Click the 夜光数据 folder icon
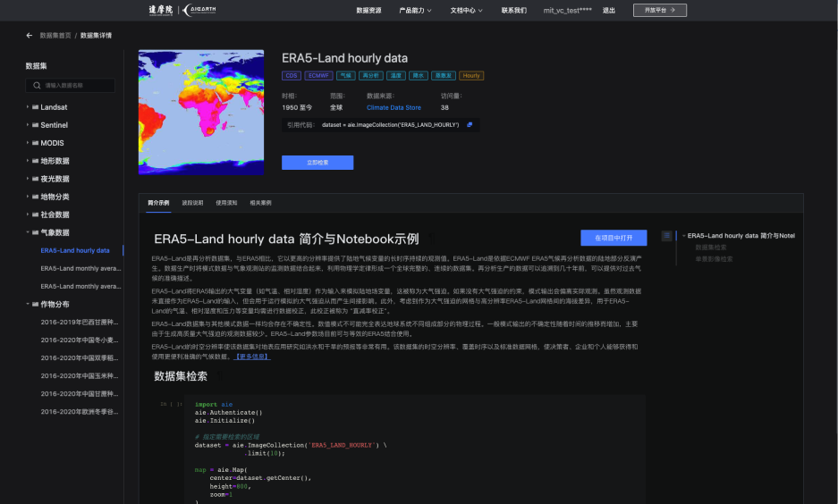This screenshot has height=504, width=838. point(35,179)
